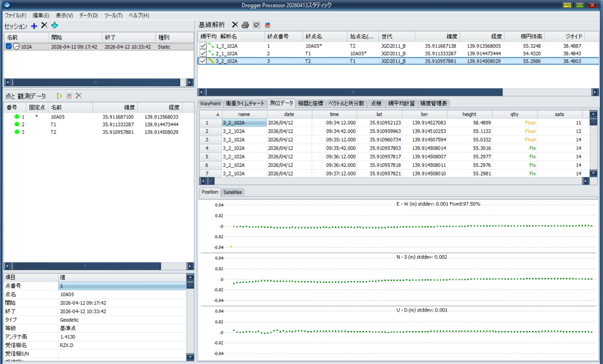Toggle the 102A session checkbox
Image resolution: width=603 pixels, height=364 pixels.
pyautogui.click(x=8, y=47)
